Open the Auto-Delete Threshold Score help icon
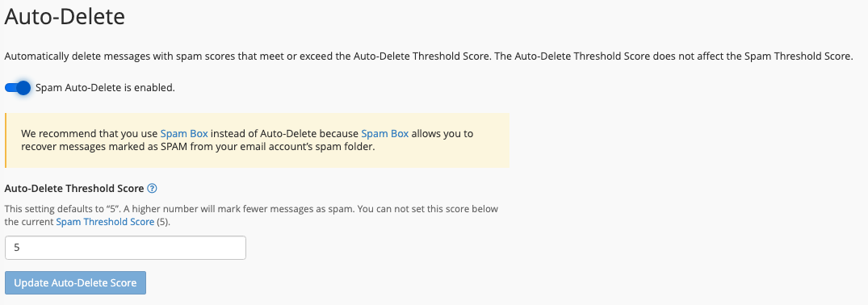This screenshot has height=305, width=868. tap(153, 188)
